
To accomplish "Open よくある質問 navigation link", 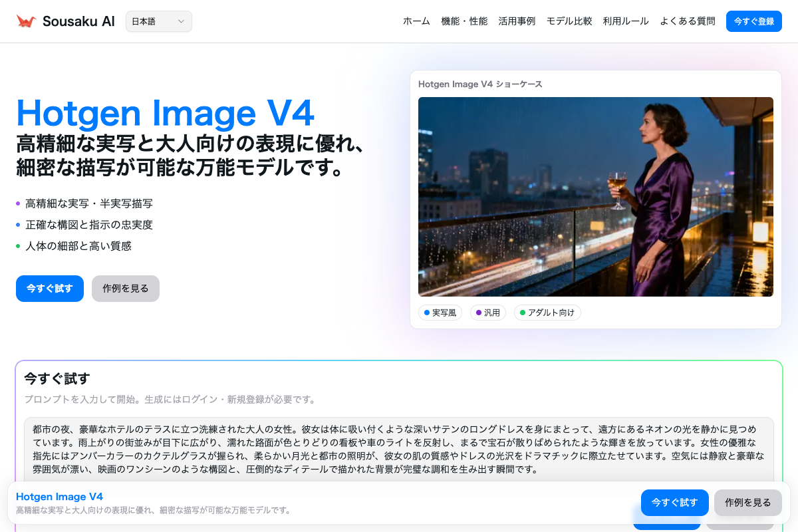I will point(688,21).
